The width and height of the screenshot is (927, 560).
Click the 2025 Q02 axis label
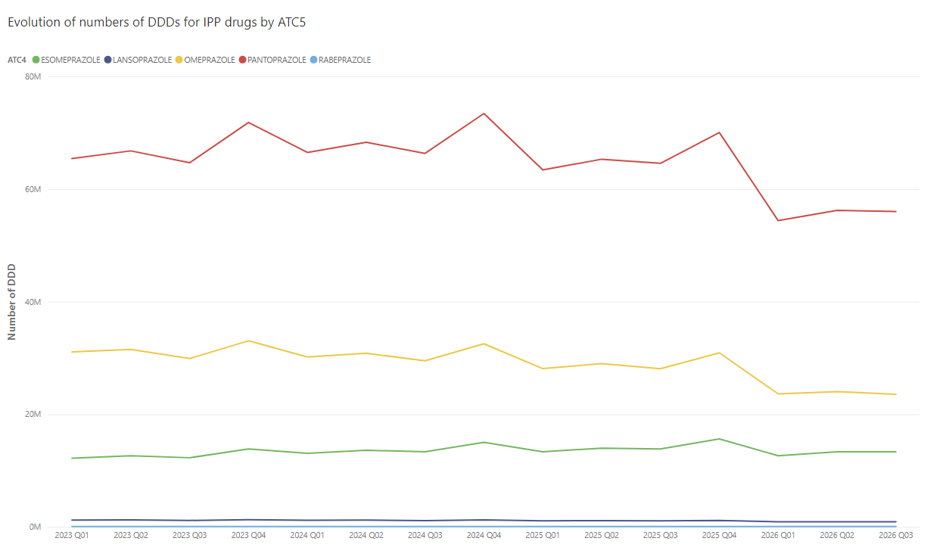click(x=602, y=535)
